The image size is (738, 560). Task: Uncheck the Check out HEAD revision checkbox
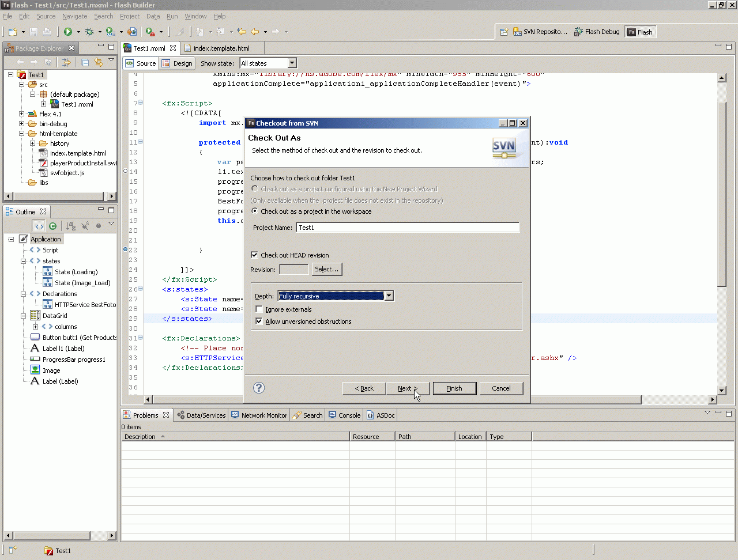[x=255, y=255]
